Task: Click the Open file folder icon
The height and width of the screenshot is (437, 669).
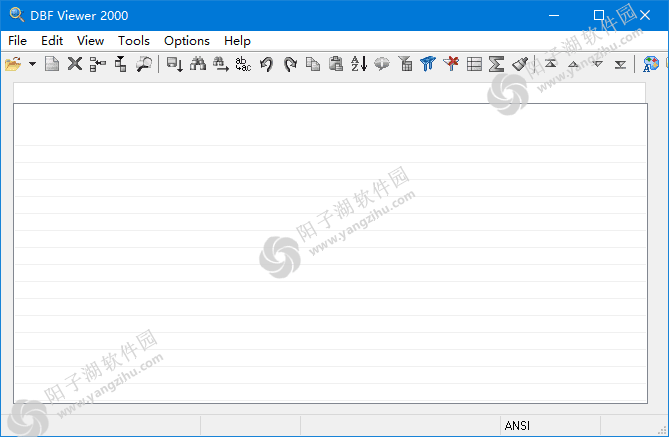Action: coord(13,64)
